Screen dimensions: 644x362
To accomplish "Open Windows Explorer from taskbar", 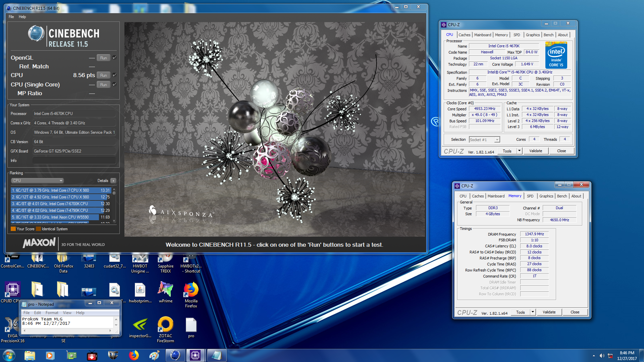I will click(x=30, y=355).
